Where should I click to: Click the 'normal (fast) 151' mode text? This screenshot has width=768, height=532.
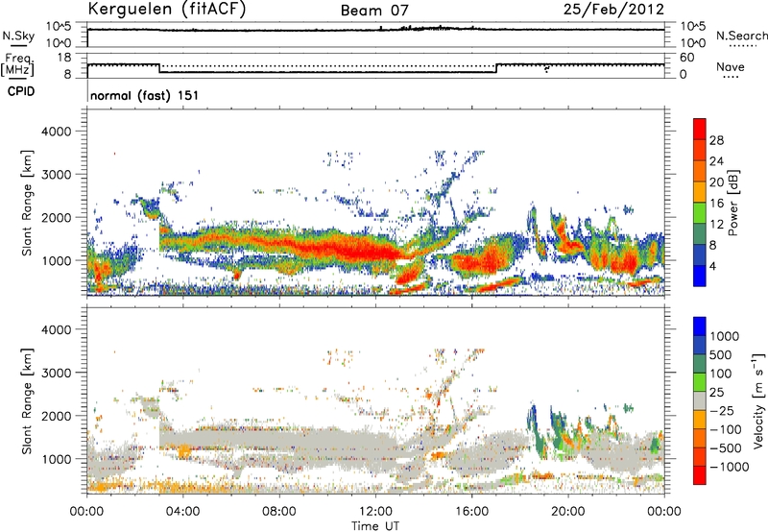pos(145,95)
